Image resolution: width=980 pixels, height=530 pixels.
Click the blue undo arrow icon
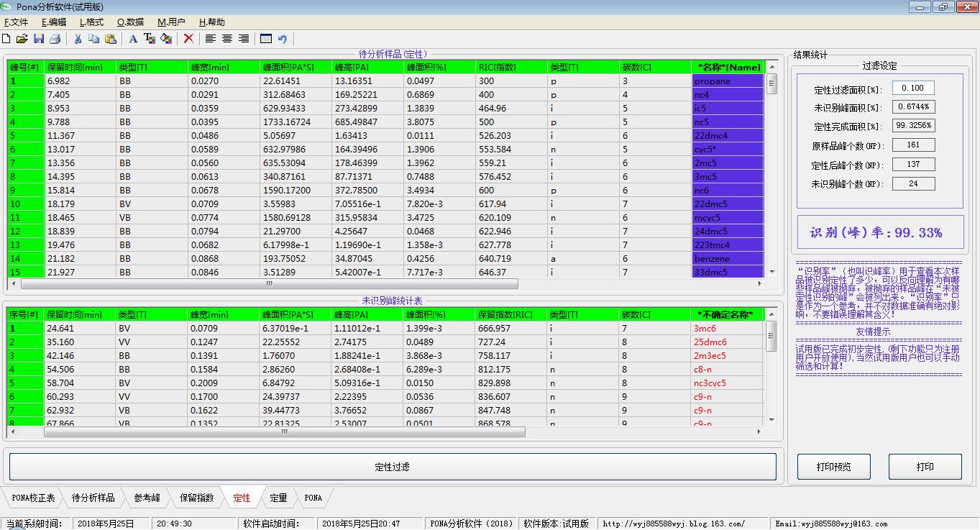[283, 39]
